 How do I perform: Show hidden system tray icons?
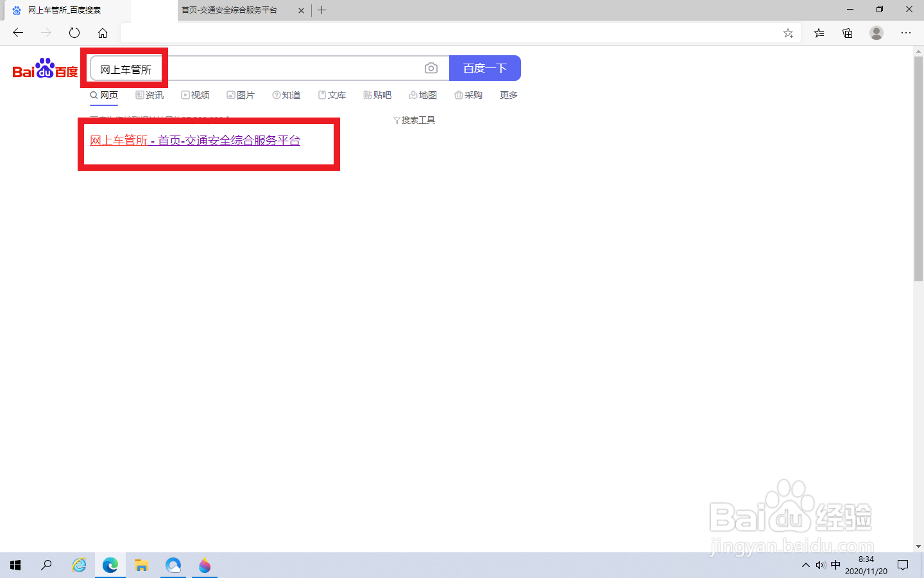pos(806,565)
